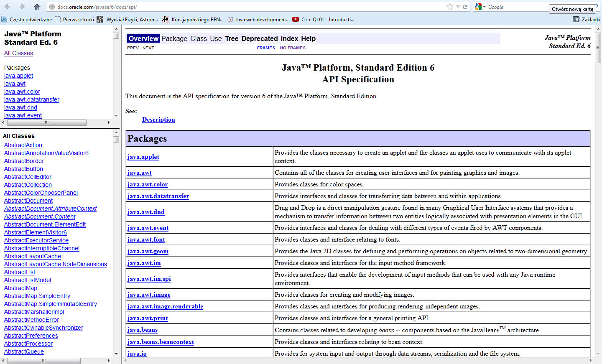Click main frame vertical scrollbar thumb
This screenshot has height=364, width=602.
pos(598,47)
